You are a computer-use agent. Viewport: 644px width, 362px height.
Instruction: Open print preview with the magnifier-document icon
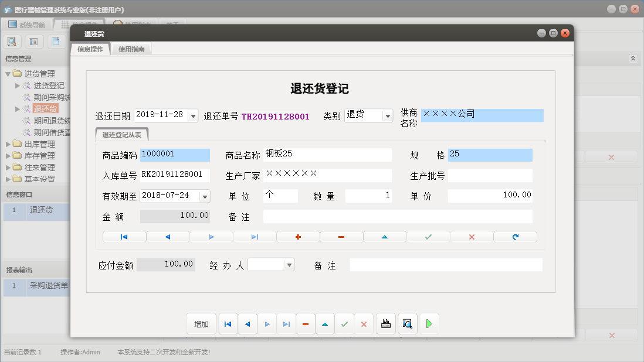point(408,323)
